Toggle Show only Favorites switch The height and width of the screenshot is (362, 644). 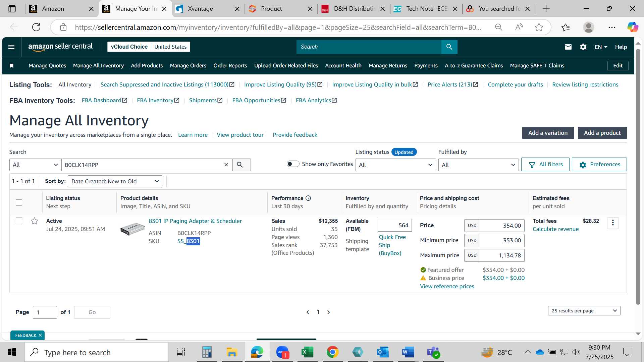(293, 164)
